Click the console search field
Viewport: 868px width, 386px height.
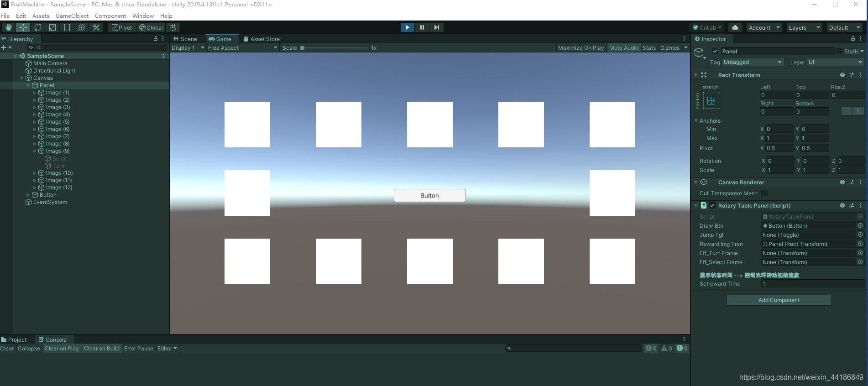(573, 348)
